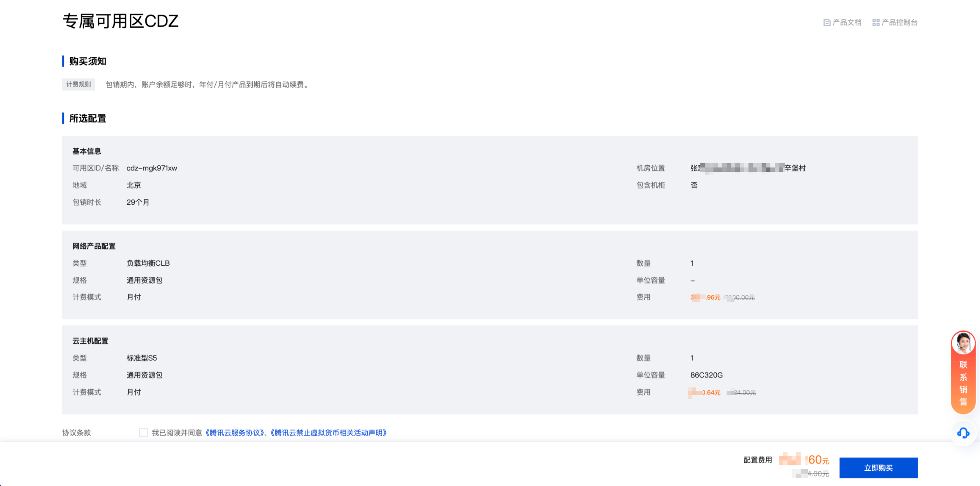Click the 所选配置 section heading
This screenshot has width=980, height=486.
[87, 118]
